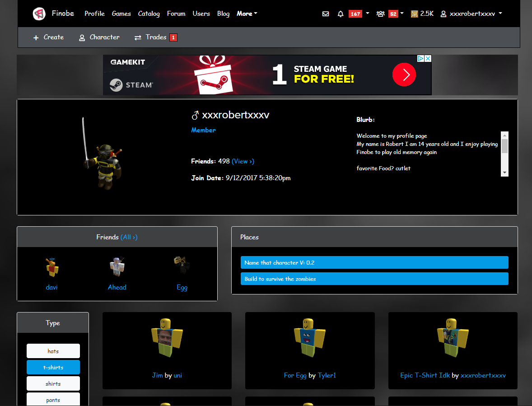Image resolution: width=532 pixels, height=406 pixels.
Task: Click the Member rank link
Action: click(203, 130)
